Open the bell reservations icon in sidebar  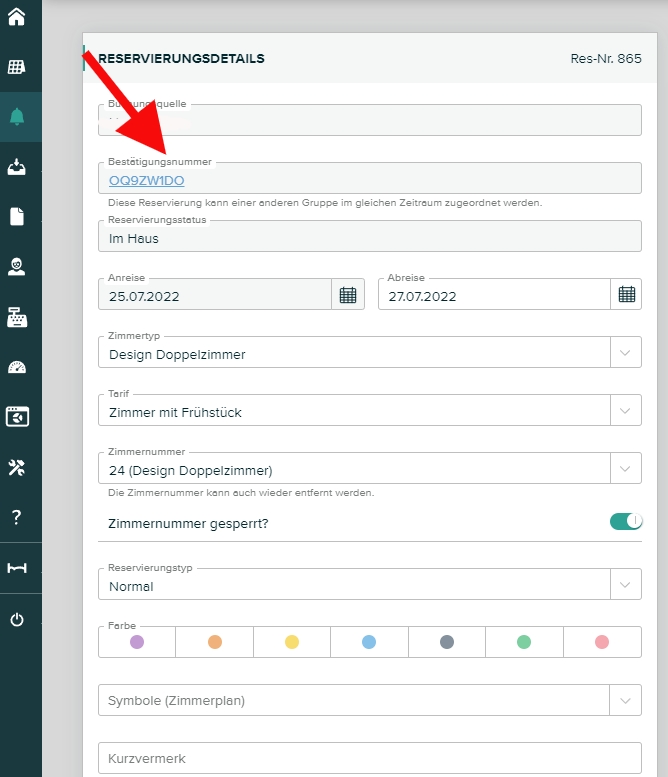(x=16, y=117)
